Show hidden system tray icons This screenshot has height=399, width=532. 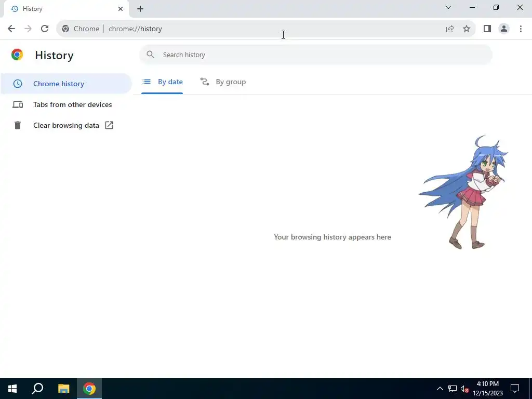coord(440,389)
